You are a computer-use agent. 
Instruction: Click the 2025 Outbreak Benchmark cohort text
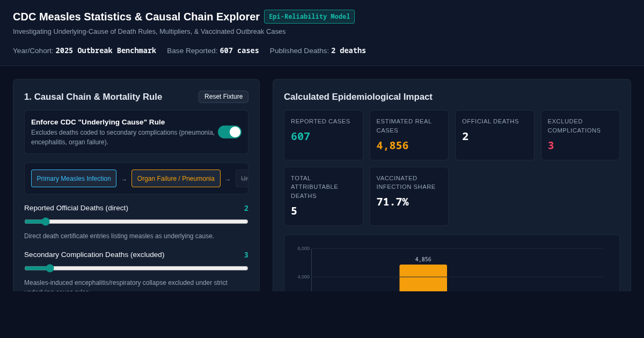point(106,50)
